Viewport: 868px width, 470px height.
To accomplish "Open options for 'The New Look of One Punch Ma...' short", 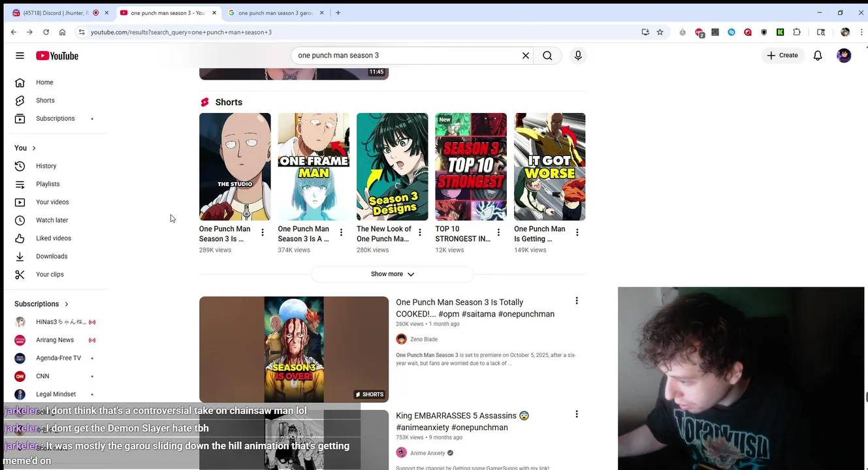I will tap(420, 232).
